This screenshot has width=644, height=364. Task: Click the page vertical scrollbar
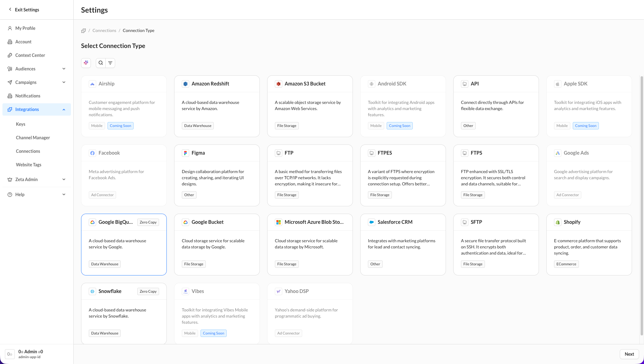642,206
